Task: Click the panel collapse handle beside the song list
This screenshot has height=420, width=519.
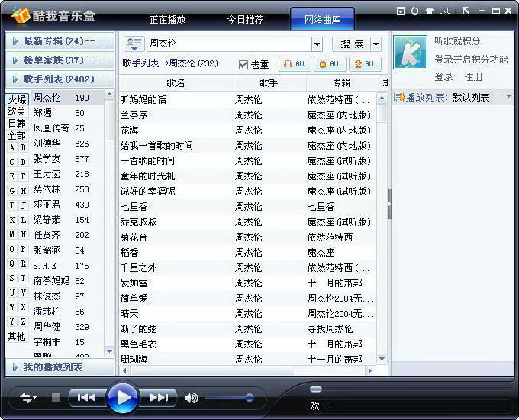Action: pos(389,204)
